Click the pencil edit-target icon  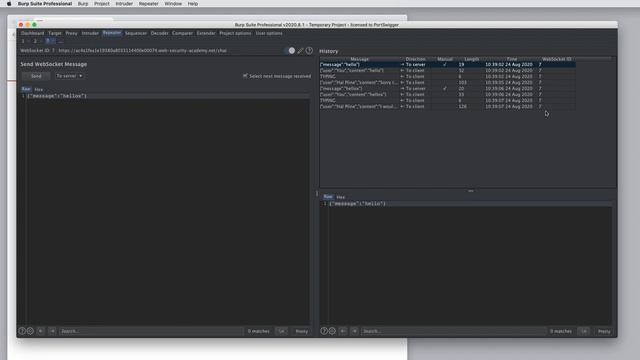(x=300, y=51)
